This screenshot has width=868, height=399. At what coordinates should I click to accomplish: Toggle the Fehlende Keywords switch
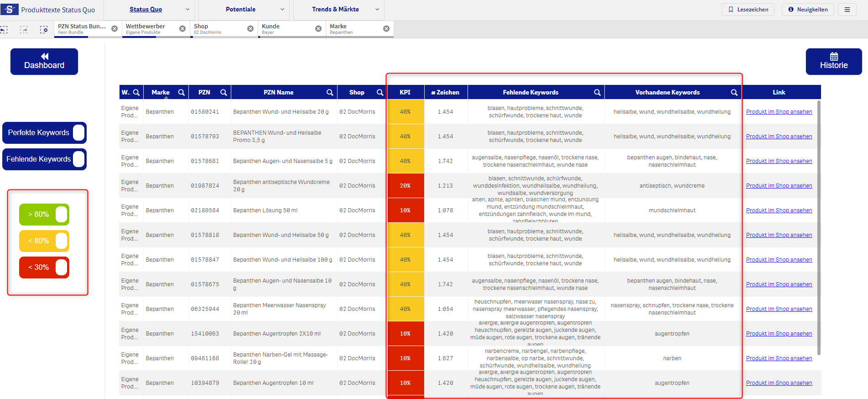tap(78, 159)
